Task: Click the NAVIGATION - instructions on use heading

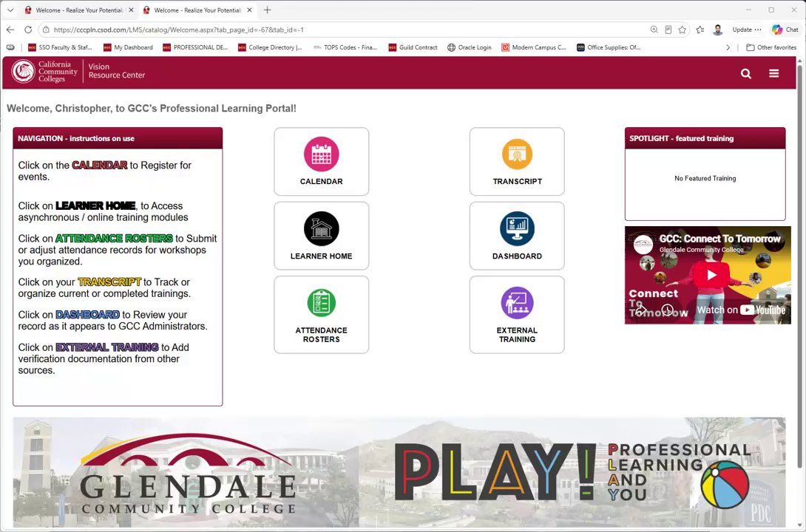Action: click(76, 138)
